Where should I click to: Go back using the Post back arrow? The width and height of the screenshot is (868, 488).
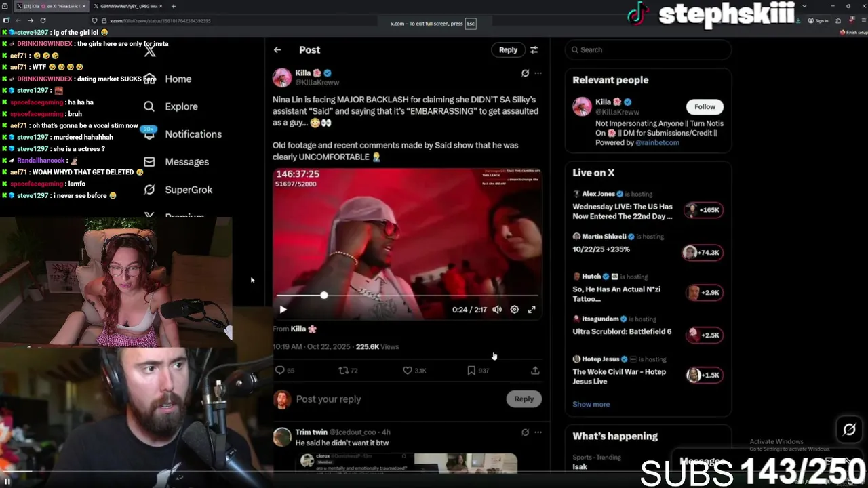[277, 49]
